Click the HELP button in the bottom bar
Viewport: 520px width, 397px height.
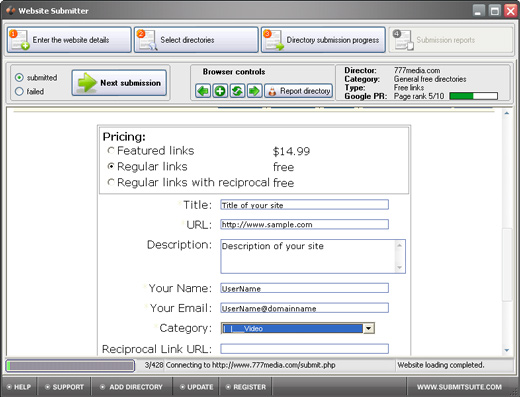tap(19, 387)
